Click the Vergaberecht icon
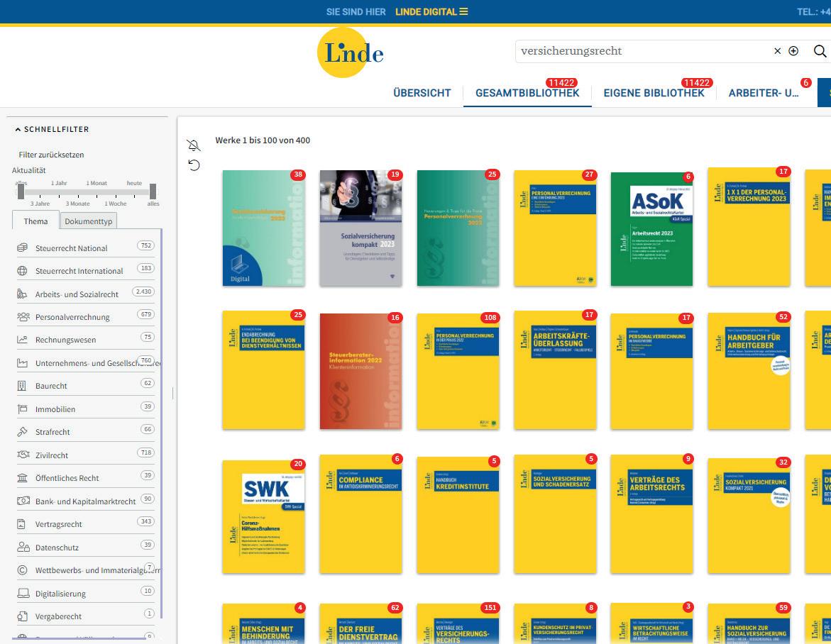The image size is (831, 644). pos(22,616)
